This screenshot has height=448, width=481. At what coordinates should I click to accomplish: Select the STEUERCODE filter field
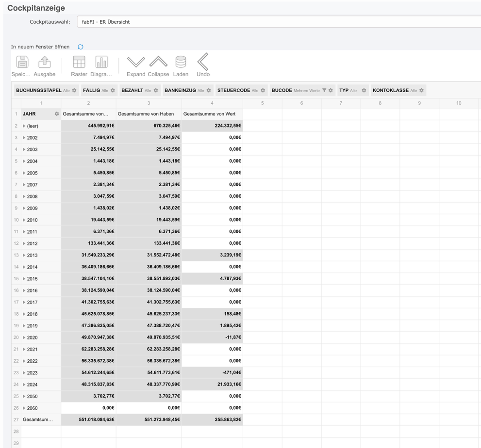point(233,91)
